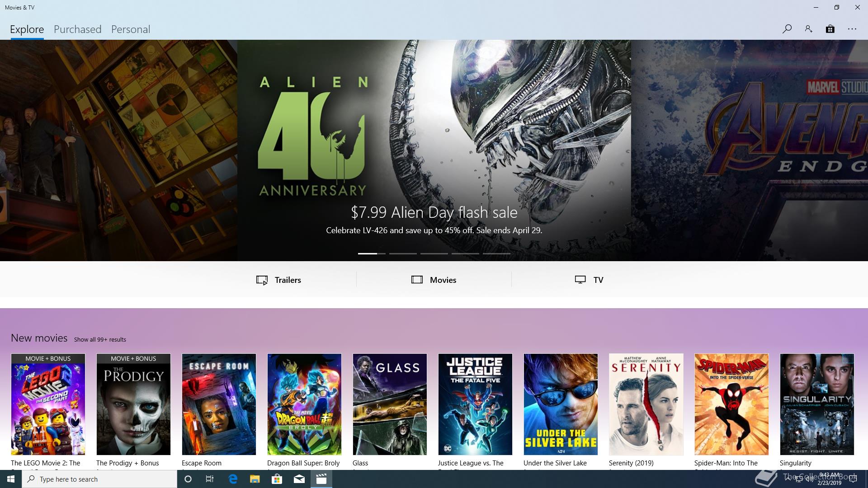Open The LEGO Movie 2 poster
Screen dimensions: 868x488
(48, 404)
